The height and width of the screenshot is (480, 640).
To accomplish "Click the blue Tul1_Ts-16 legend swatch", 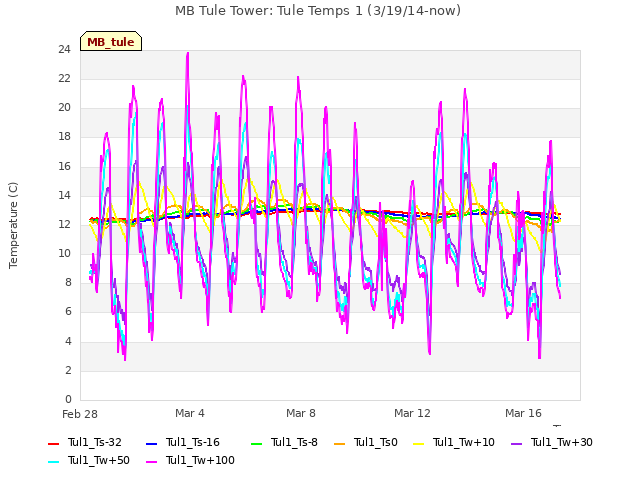I will [151, 444].
